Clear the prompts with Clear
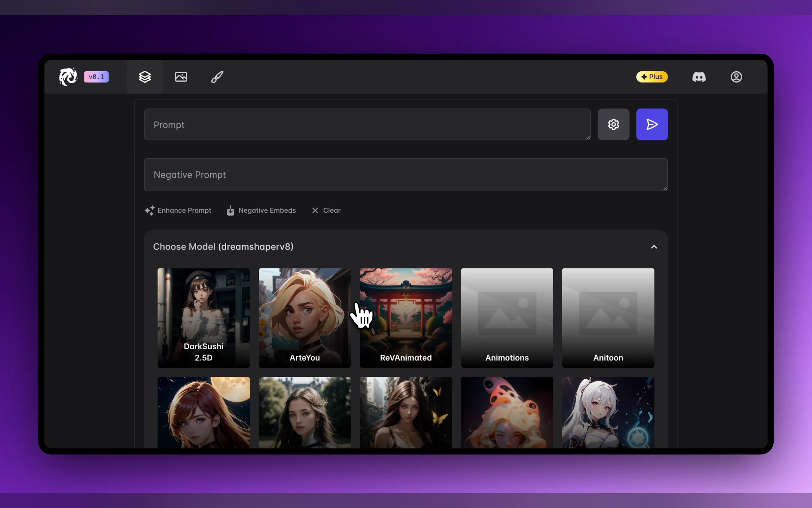The width and height of the screenshot is (812, 508). (326, 210)
